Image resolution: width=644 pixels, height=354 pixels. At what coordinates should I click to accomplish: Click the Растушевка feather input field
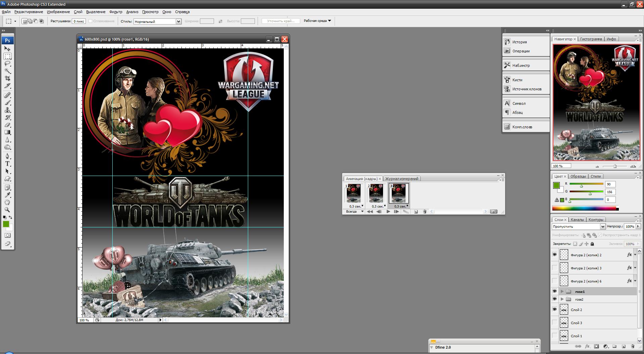pyautogui.click(x=78, y=21)
